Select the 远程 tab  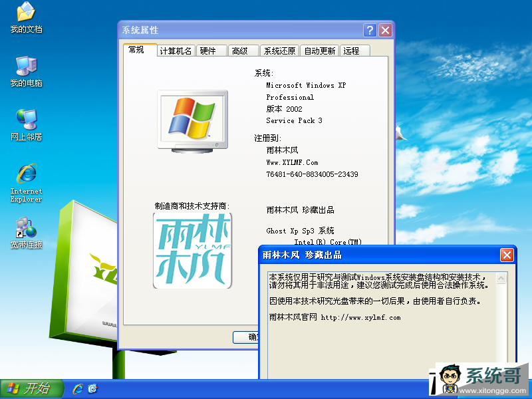pyautogui.click(x=354, y=51)
